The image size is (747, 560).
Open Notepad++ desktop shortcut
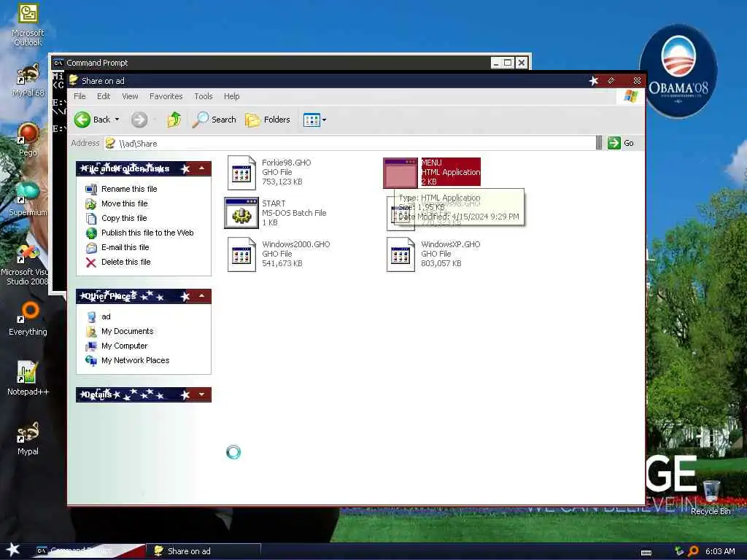tap(28, 378)
